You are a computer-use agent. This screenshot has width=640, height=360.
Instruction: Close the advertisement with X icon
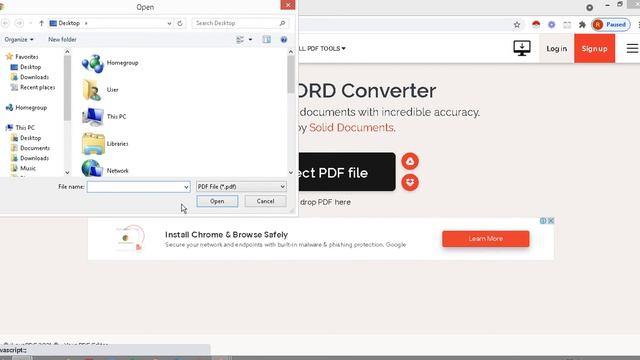551,221
